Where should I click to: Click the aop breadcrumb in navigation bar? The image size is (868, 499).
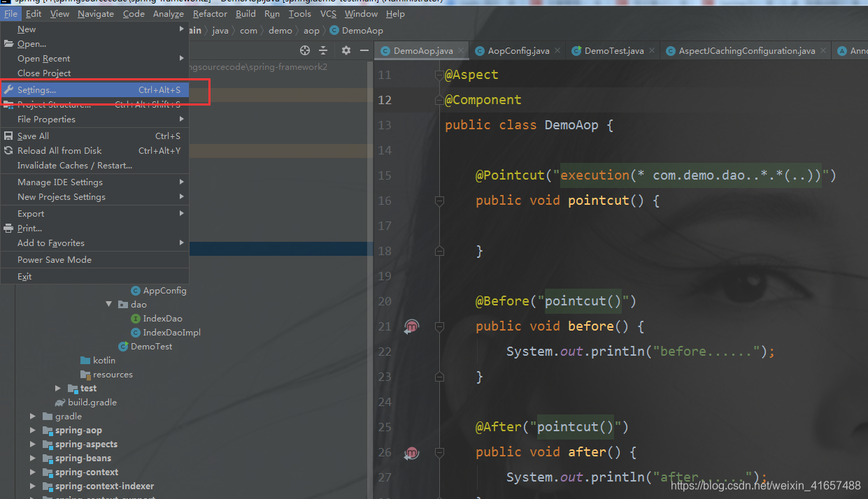click(x=311, y=31)
